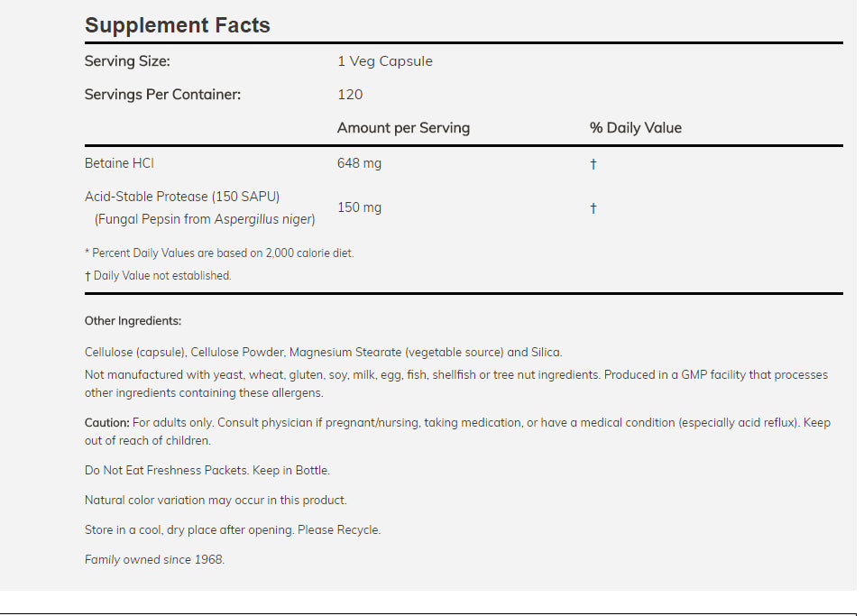Click the dagger symbol in the Betaine HCl row
Viewport: 864px width, 616px height.
tap(593, 164)
